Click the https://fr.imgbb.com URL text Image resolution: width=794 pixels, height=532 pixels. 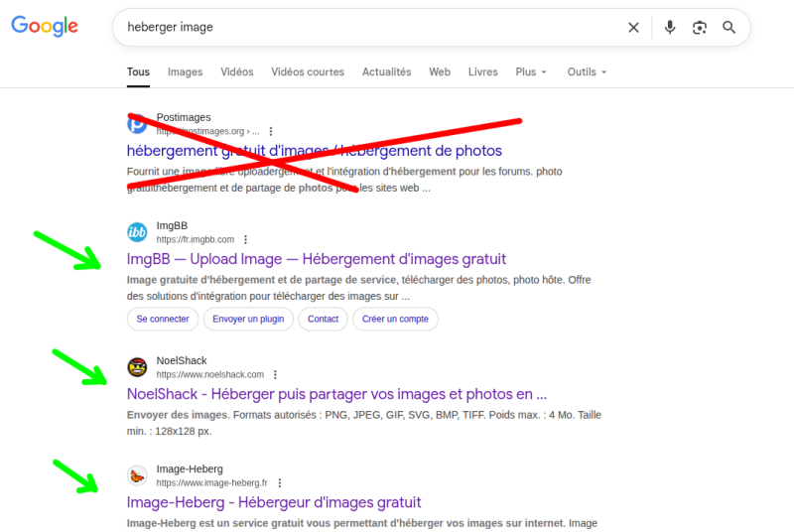click(x=195, y=239)
